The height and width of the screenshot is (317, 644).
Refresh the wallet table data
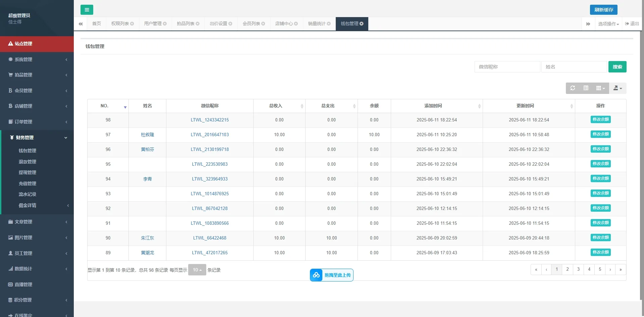coord(573,88)
